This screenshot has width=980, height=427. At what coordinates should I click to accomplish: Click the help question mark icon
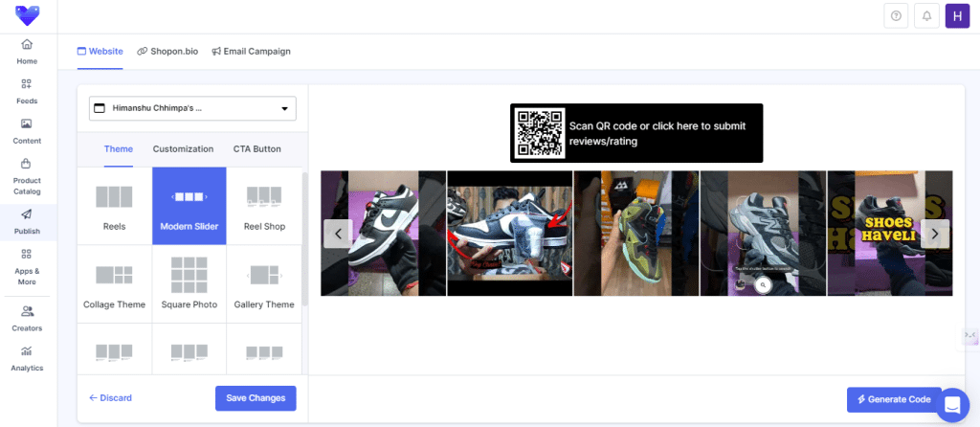896,16
